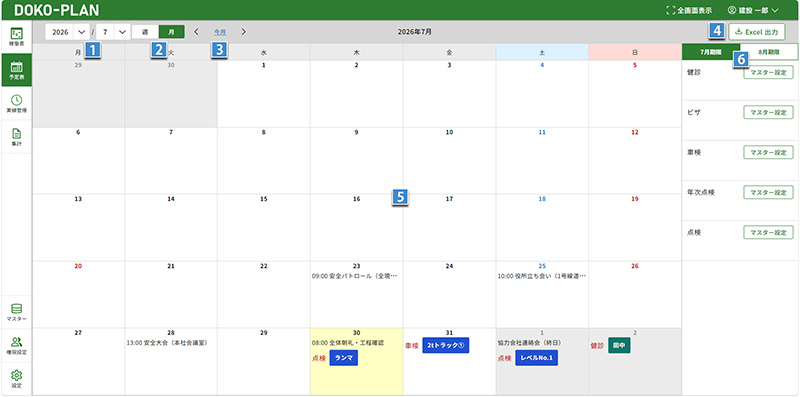Click the 2tトラック① blue tag
The image size is (800, 397).
(x=445, y=345)
